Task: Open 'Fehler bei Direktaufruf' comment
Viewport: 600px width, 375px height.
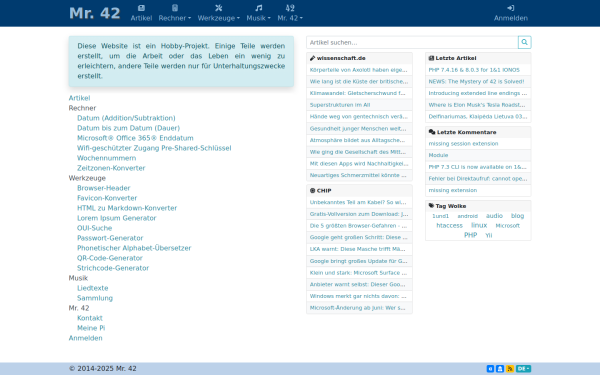Action: coord(478,178)
